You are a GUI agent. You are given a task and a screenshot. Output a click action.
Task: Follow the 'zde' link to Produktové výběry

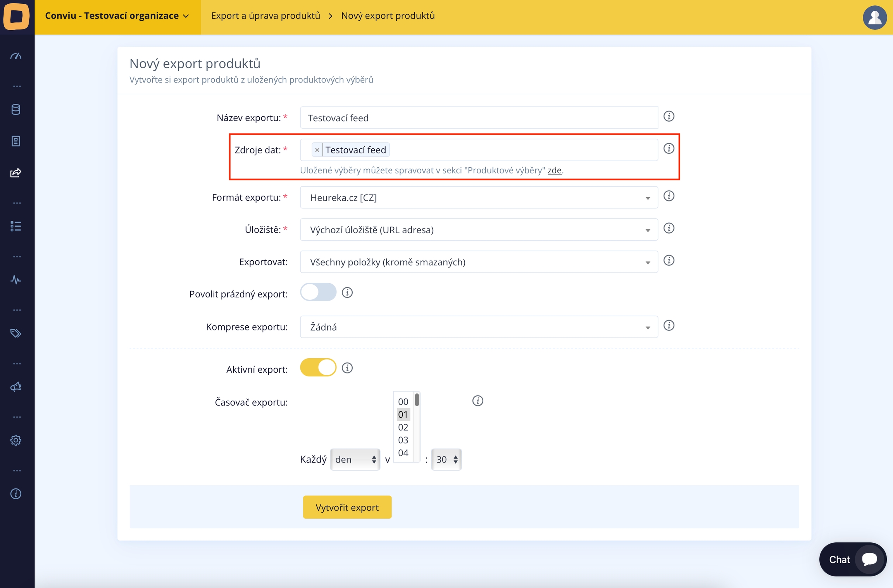(554, 170)
